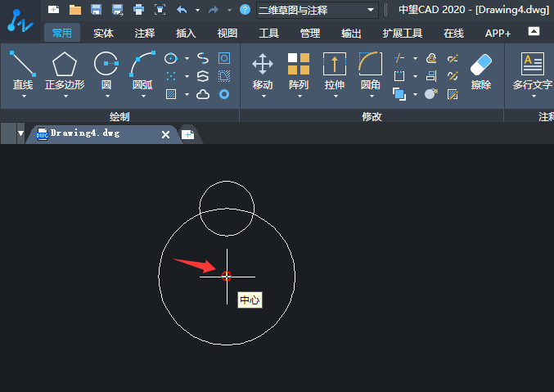
Task: Select the 直线 (Line) tool
Action: point(23,70)
